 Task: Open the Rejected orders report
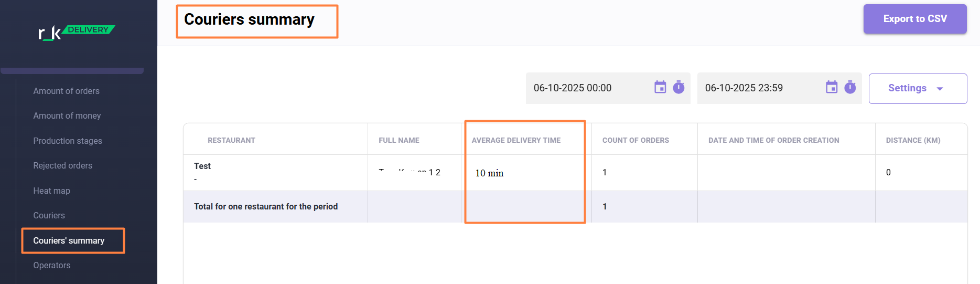62,165
